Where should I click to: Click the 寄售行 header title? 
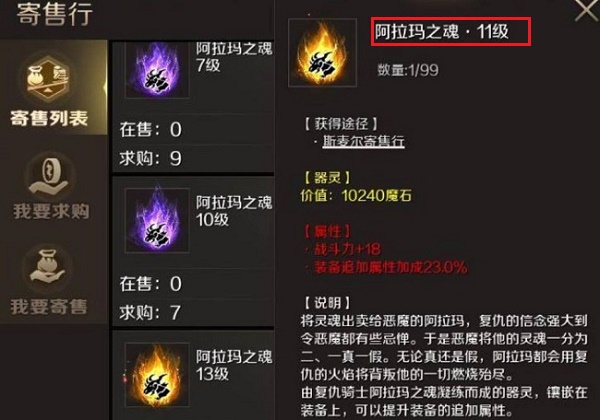[x=55, y=14]
